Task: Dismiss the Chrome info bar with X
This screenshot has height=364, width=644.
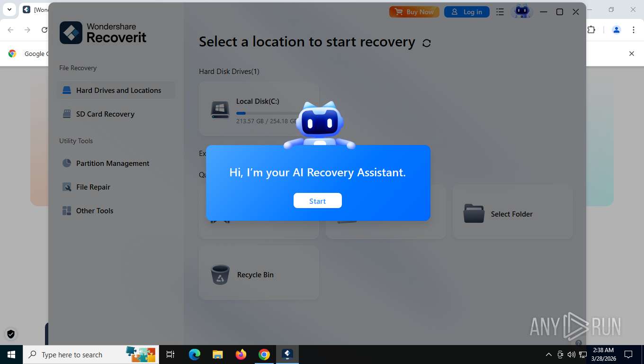Action: click(x=631, y=54)
